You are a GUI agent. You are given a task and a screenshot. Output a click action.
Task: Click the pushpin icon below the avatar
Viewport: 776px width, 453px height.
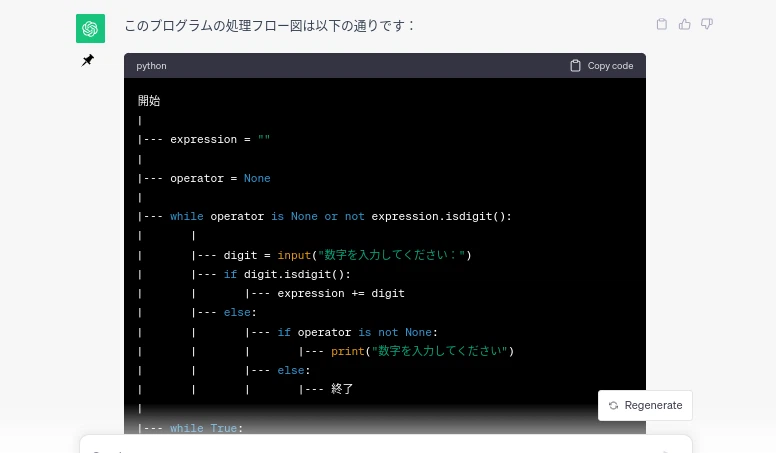click(88, 60)
